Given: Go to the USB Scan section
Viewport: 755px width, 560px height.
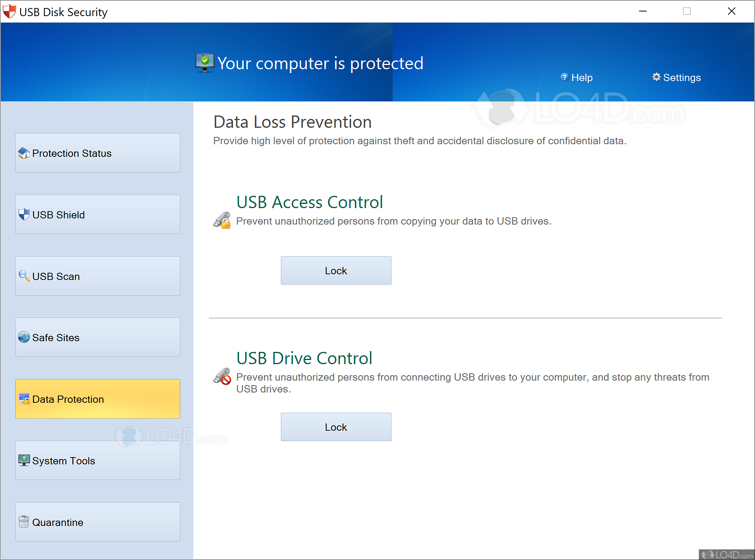Looking at the screenshot, I should point(98,276).
